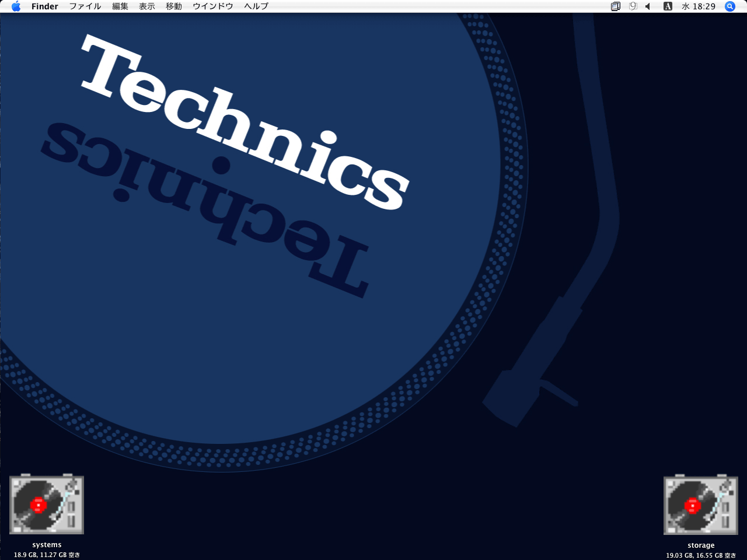Open the ファイル menu

pos(85,6)
